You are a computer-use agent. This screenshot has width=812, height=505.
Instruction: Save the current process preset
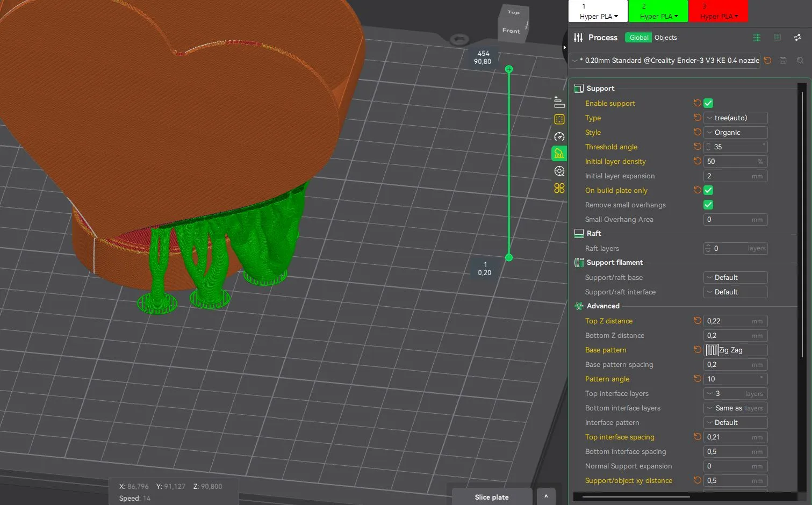point(783,61)
